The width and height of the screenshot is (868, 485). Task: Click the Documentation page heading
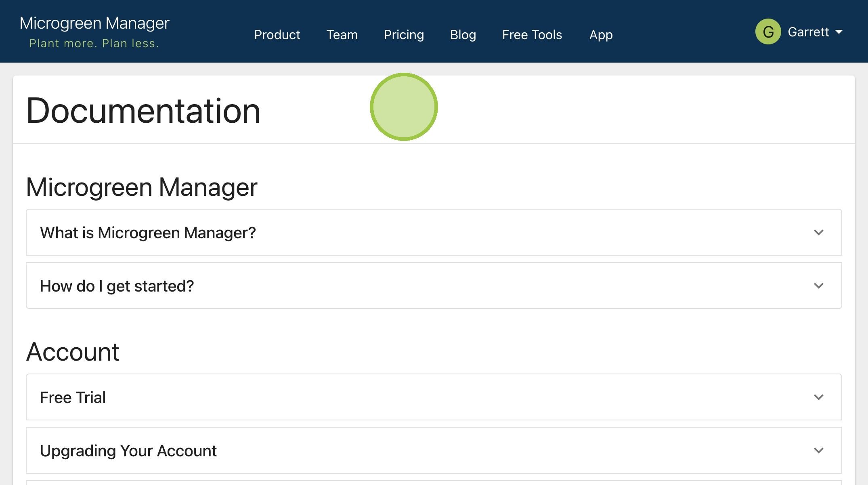(143, 111)
